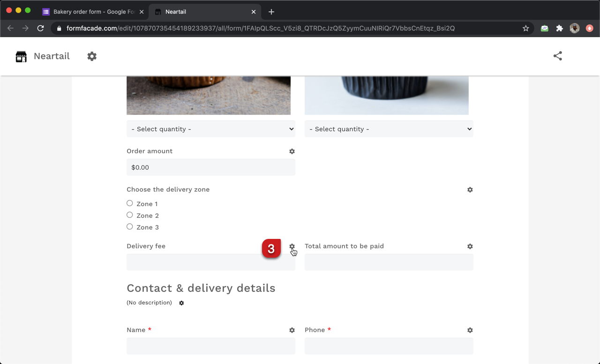Open the right Select quantity dropdown
Image resolution: width=600 pixels, height=364 pixels.
click(x=389, y=128)
